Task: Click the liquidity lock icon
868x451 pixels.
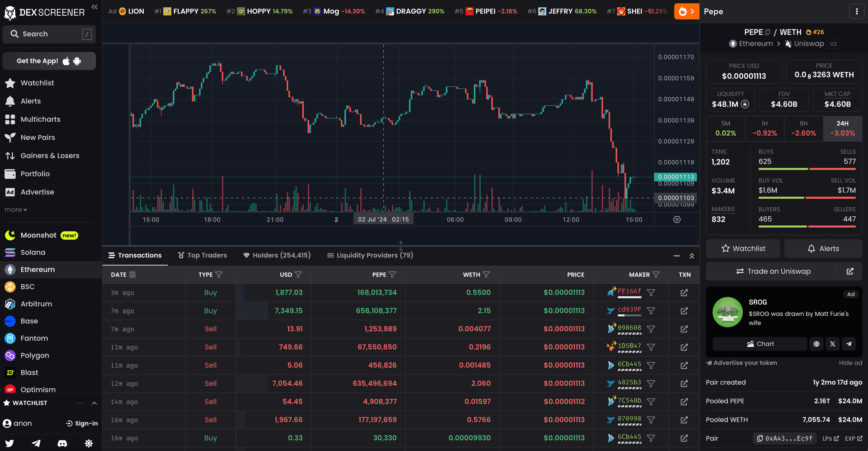Action: [745, 104]
